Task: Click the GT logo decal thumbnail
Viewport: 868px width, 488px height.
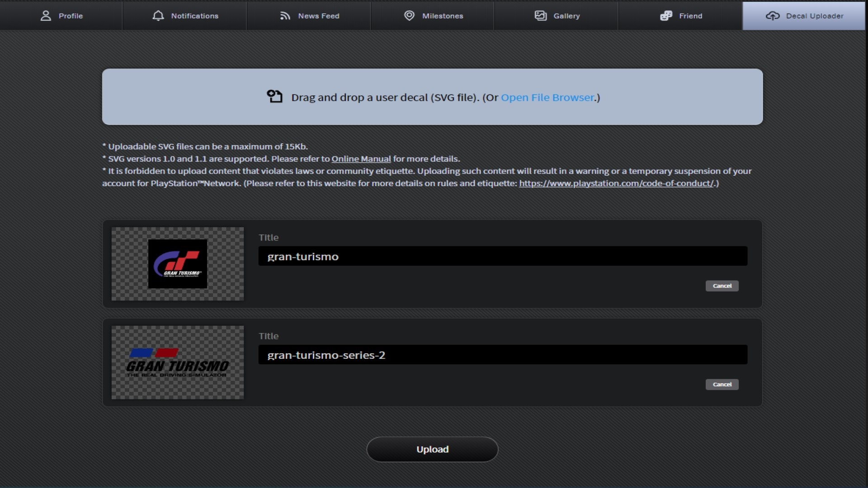Action: (x=178, y=264)
